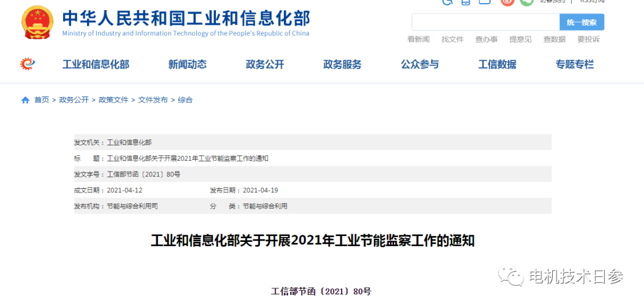Click the mobile phone version icon
This screenshot has width=644, height=305.
(466, 2)
